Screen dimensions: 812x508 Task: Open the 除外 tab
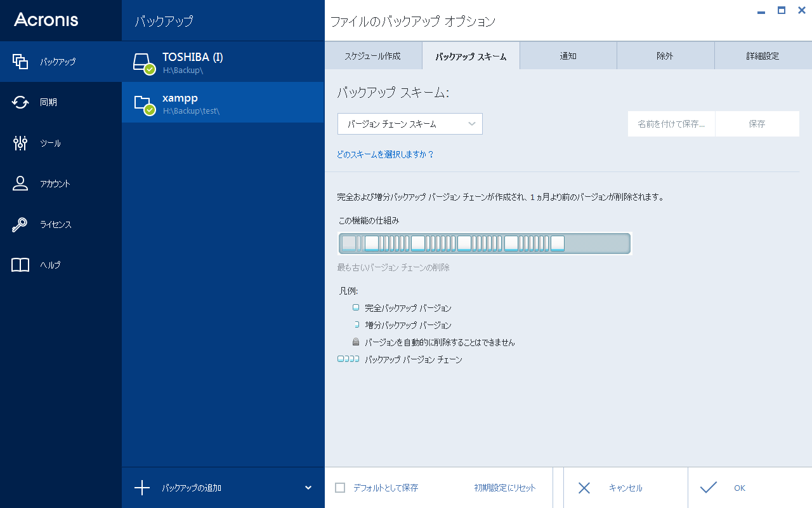coord(665,56)
